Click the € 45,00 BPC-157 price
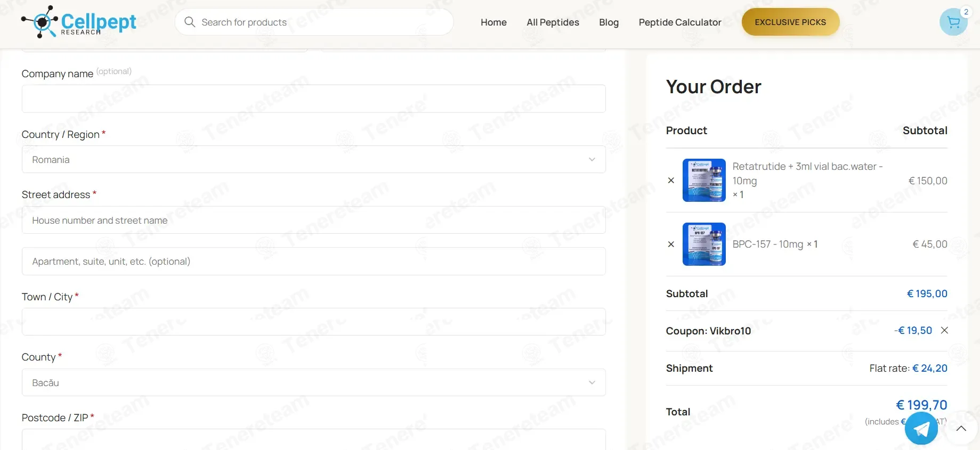 930,244
